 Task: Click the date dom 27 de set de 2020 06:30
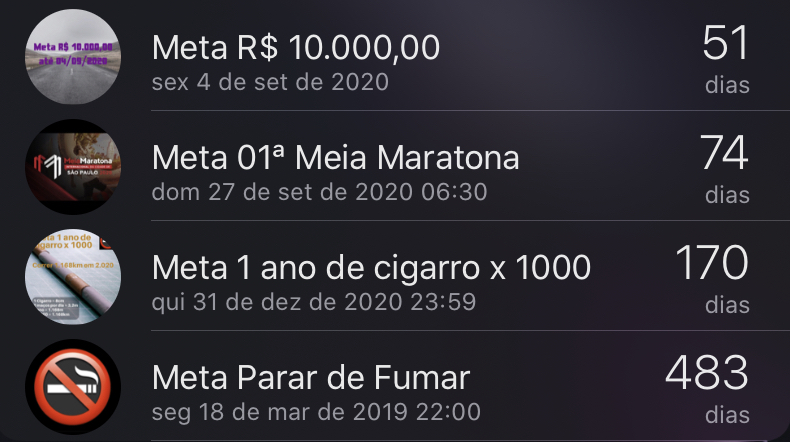(x=320, y=191)
